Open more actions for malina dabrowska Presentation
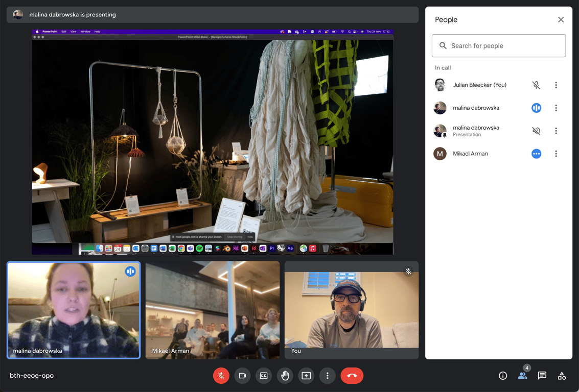 (x=555, y=131)
